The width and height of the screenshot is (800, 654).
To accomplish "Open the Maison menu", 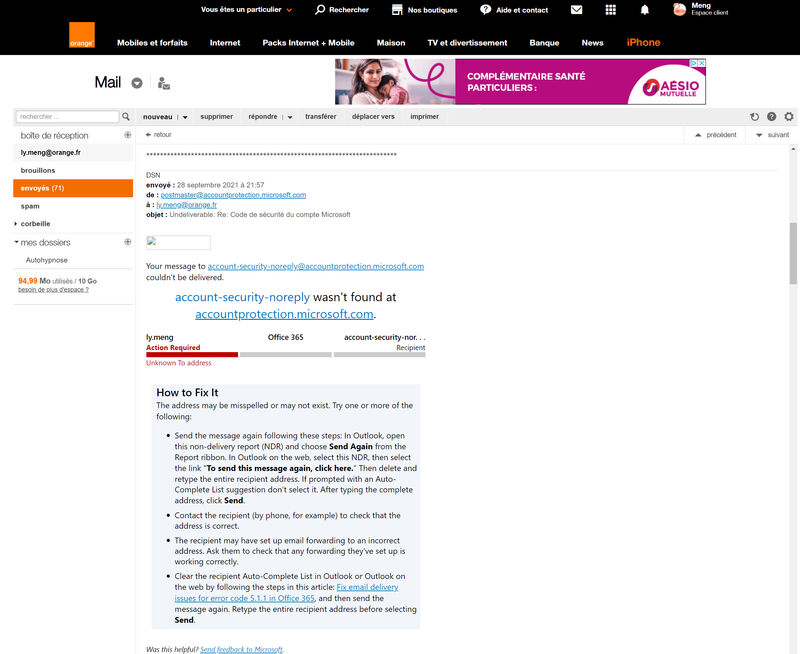I will (x=391, y=43).
